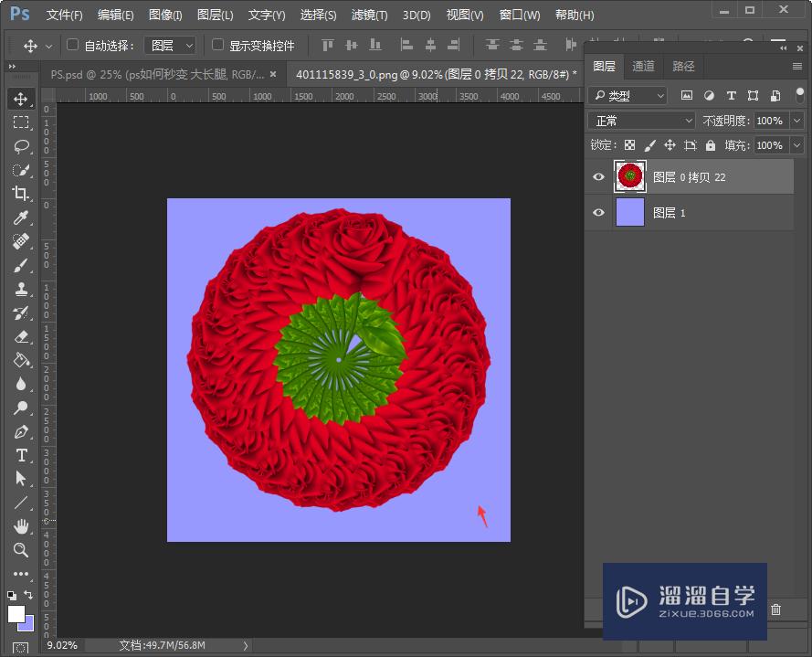This screenshot has height=657, width=812.
Task: Open the auto-select 图层 dropdown
Action: tap(171, 45)
